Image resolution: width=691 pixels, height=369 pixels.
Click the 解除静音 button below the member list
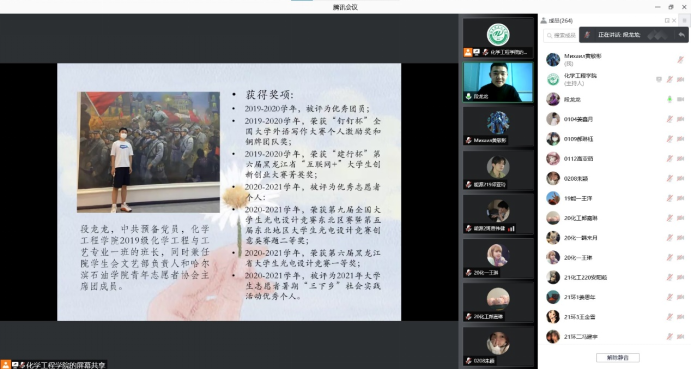[x=617, y=358]
